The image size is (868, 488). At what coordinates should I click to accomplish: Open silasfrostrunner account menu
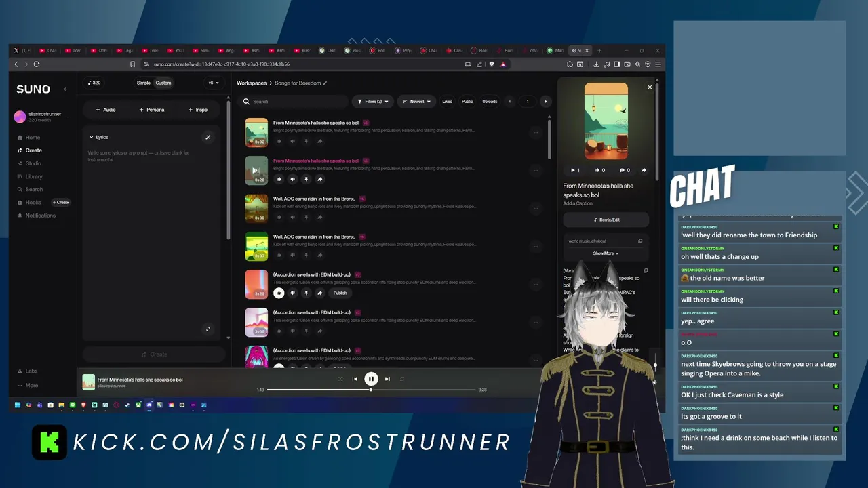coord(41,117)
